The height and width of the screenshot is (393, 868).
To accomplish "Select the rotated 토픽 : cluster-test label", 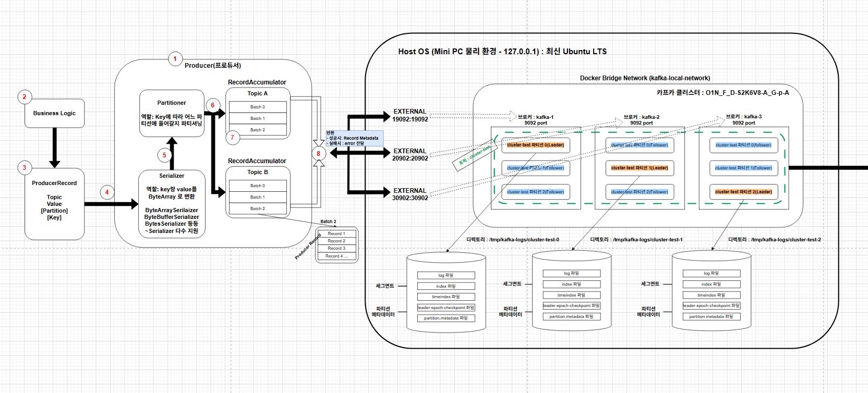I will pyautogui.click(x=474, y=155).
